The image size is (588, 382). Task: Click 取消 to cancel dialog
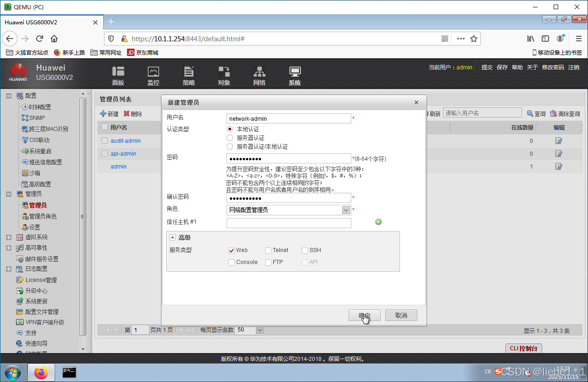point(401,315)
